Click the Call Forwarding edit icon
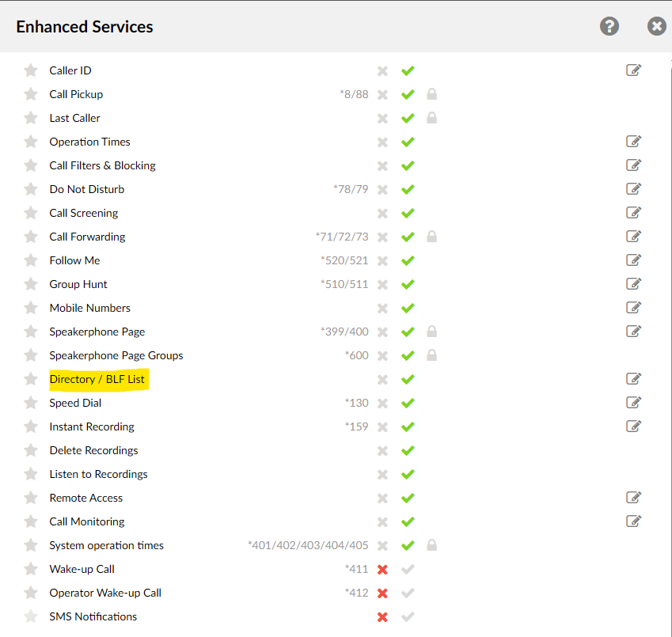 click(633, 236)
